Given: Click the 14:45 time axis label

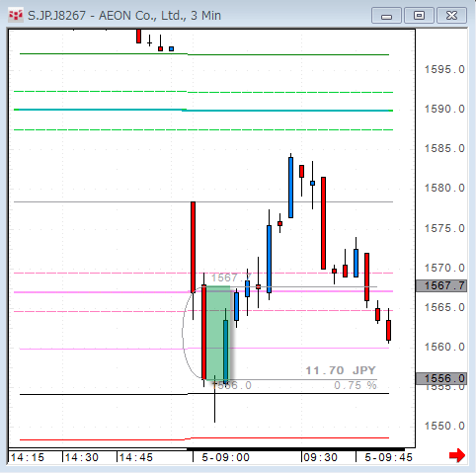Looking at the screenshot, I should point(136,457).
